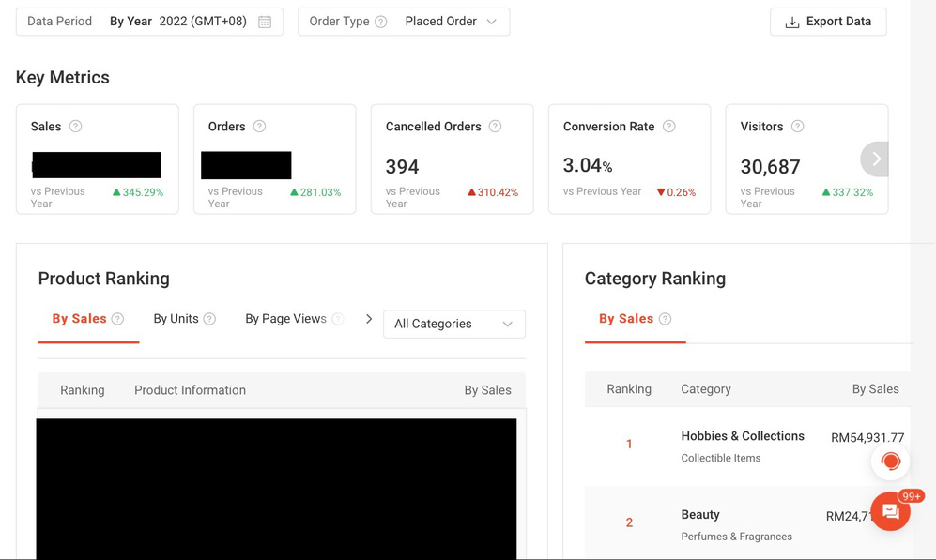Click the red circular assistant icon
The height and width of the screenshot is (560, 936).
pyautogui.click(x=890, y=461)
